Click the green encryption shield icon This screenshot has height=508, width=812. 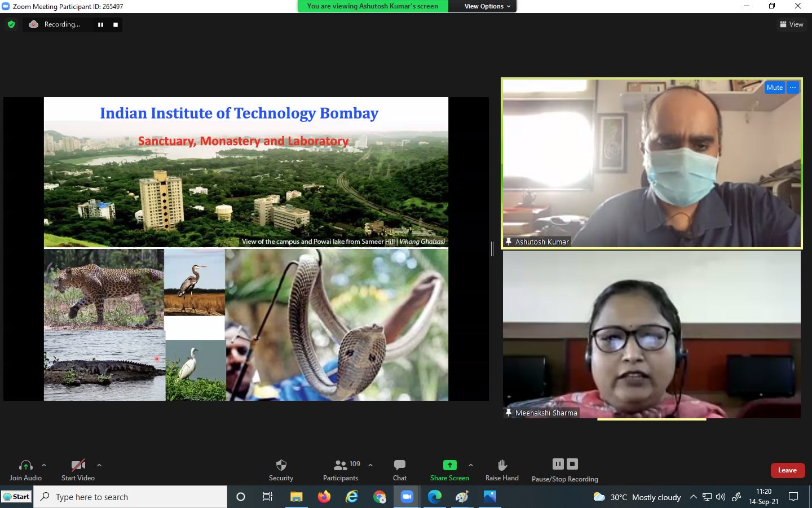coord(11,24)
